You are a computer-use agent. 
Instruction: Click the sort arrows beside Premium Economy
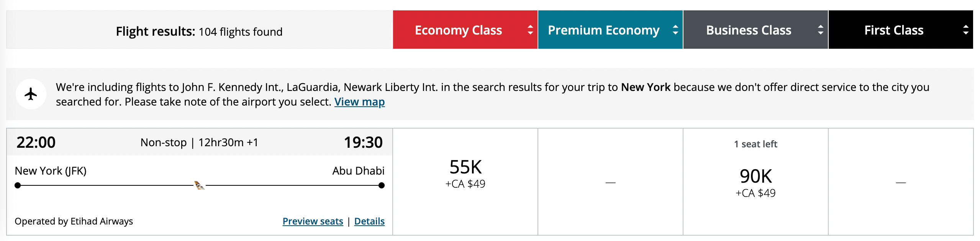[675, 30]
